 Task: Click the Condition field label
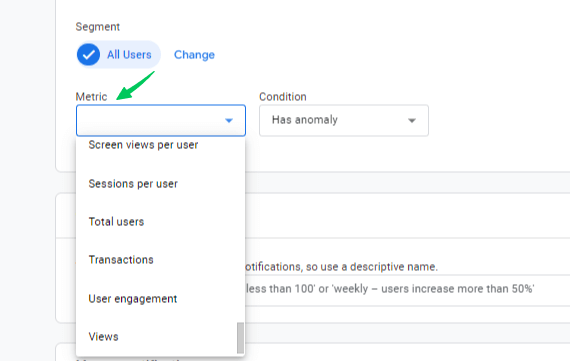point(283,97)
